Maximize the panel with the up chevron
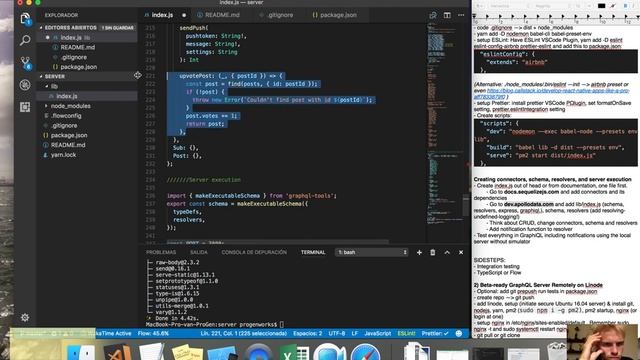This screenshot has height=360, width=640. [447, 253]
